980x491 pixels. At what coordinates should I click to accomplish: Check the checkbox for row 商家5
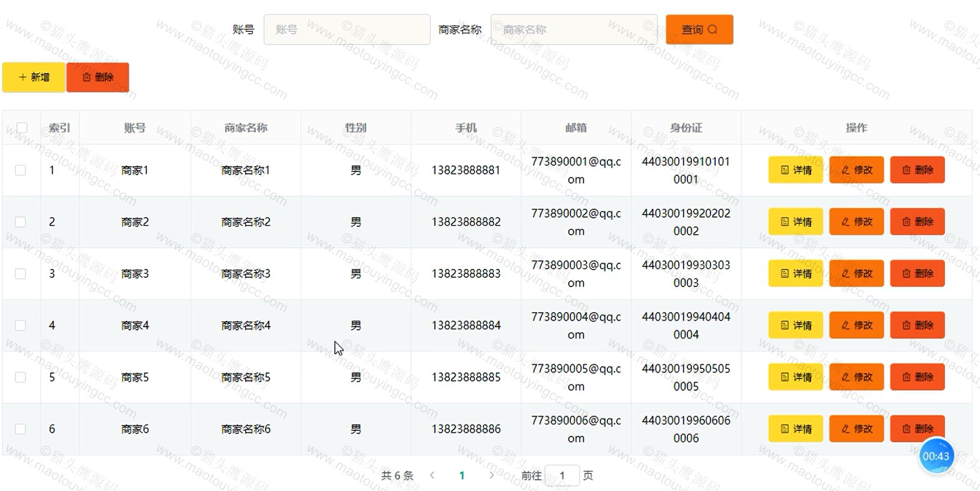21,377
